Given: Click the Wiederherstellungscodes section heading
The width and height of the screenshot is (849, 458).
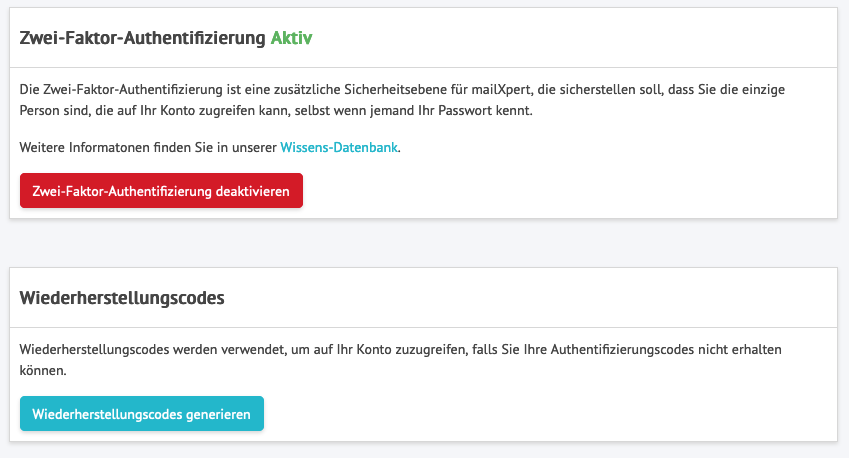Looking at the screenshot, I should [x=122, y=298].
